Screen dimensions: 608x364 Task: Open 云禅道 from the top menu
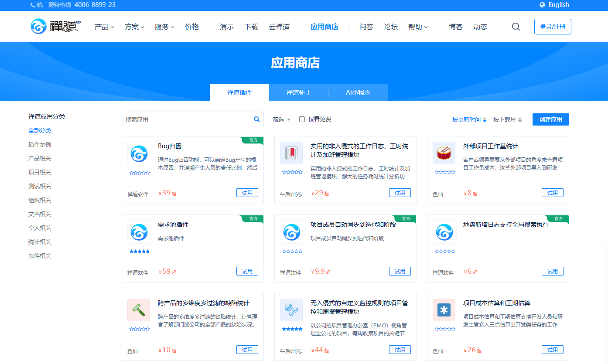coord(279,27)
